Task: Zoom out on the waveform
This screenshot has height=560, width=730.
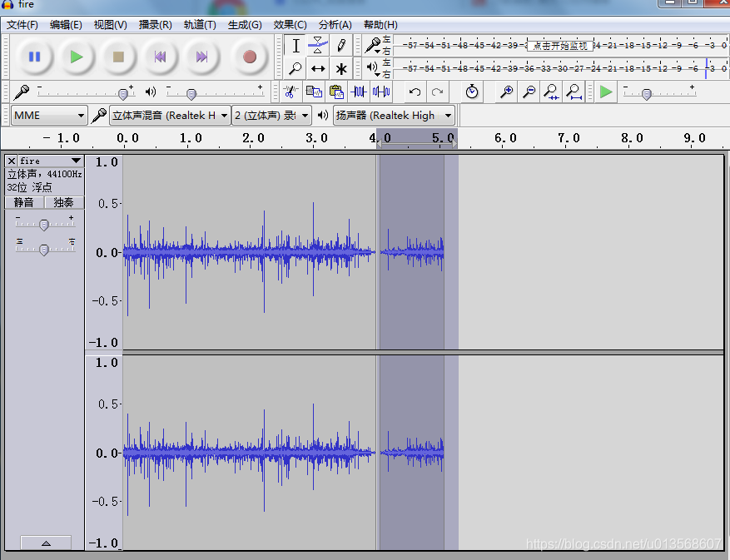Action: click(529, 92)
